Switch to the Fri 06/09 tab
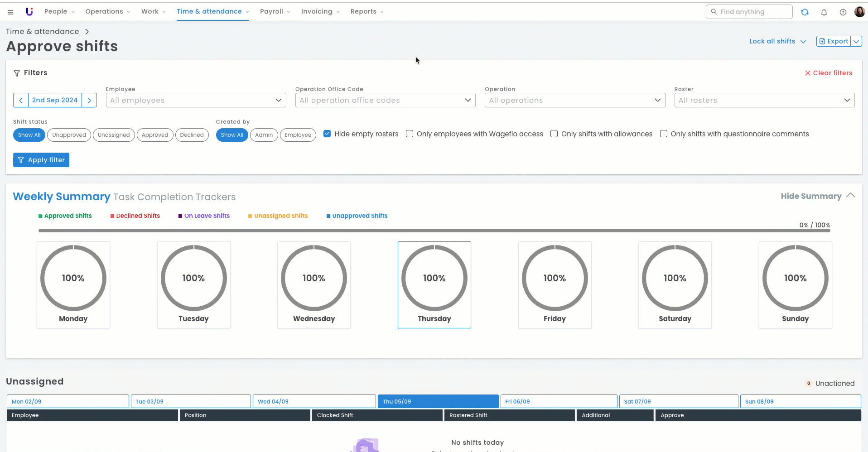Image resolution: width=868 pixels, height=452 pixels. tap(558, 401)
